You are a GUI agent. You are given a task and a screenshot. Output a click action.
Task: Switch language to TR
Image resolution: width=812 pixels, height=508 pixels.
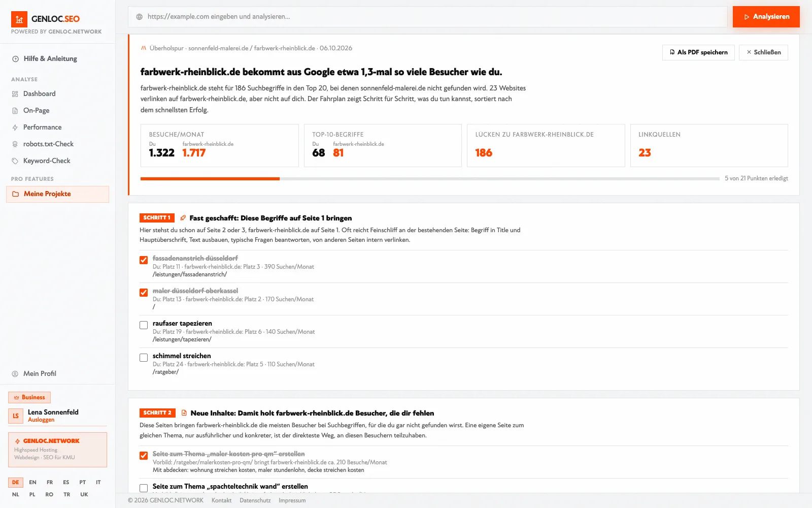tap(67, 495)
